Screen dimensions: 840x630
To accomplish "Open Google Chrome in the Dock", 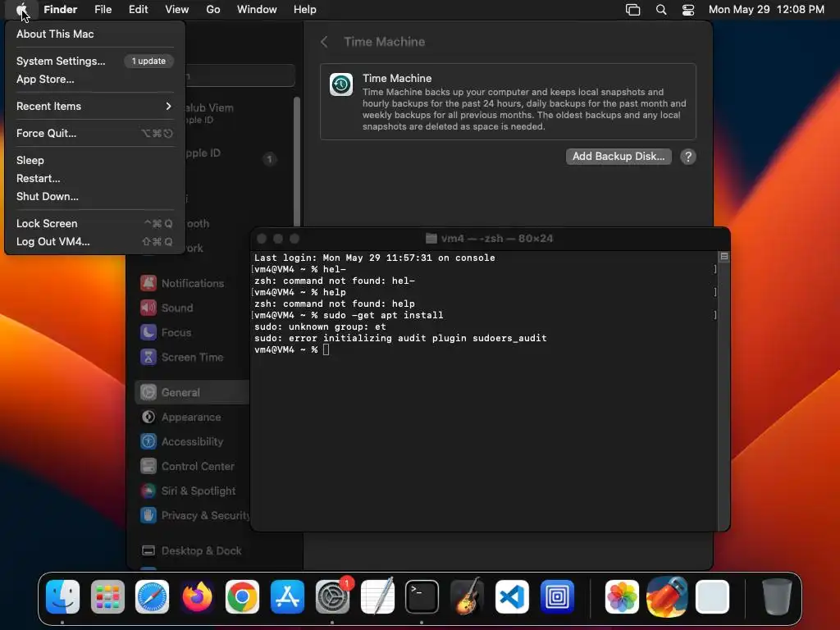I will (x=242, y=596).
